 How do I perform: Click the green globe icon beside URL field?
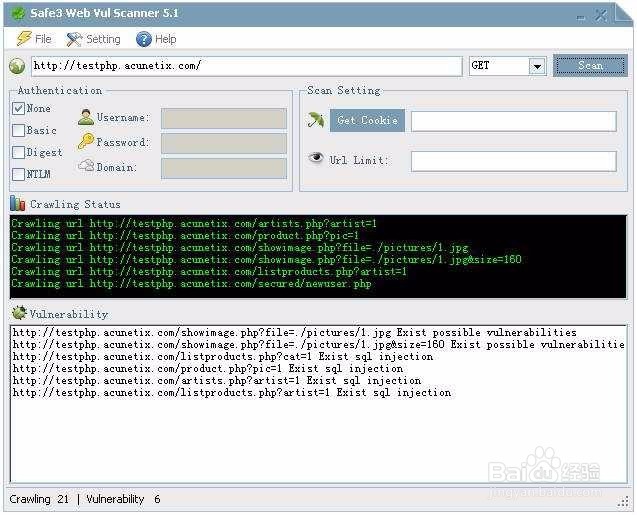pos(17,66)
